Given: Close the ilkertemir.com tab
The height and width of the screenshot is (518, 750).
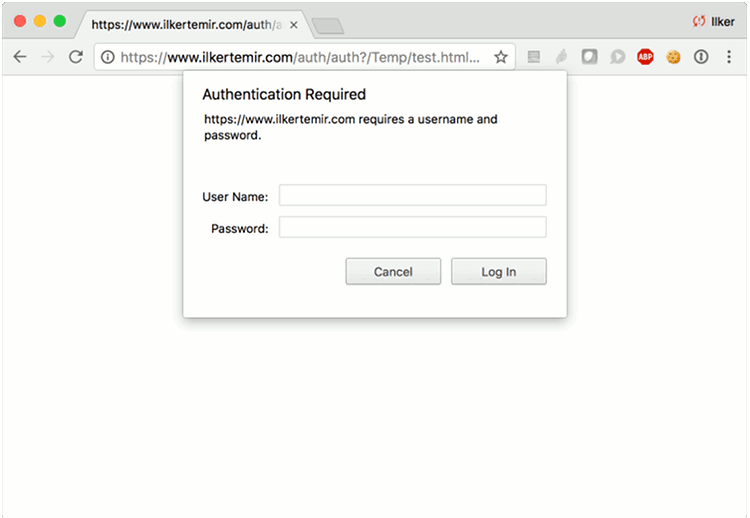Looking at the screenshot, I should click(294, 25).
